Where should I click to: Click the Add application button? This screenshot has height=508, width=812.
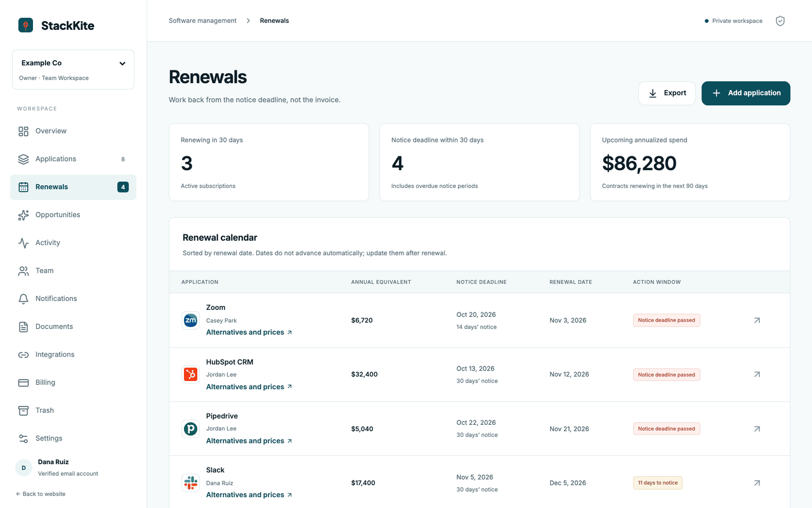(746, 93)
